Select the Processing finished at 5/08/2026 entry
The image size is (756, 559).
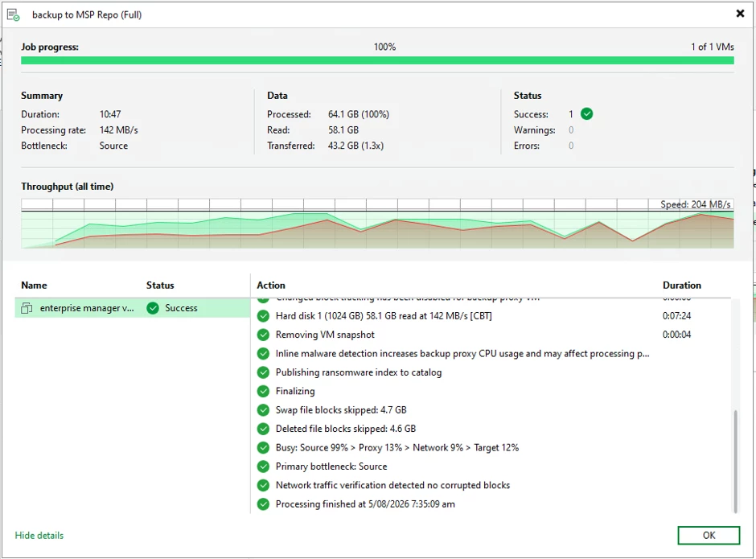(x=365, y=504)
